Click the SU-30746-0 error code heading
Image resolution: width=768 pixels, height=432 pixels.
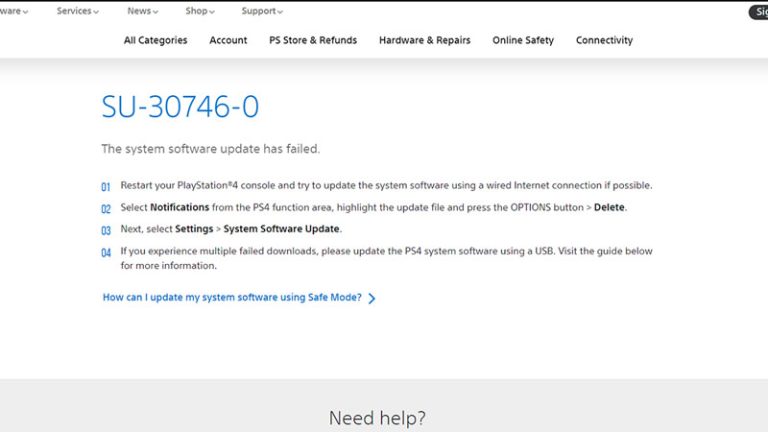pos(180,106)
